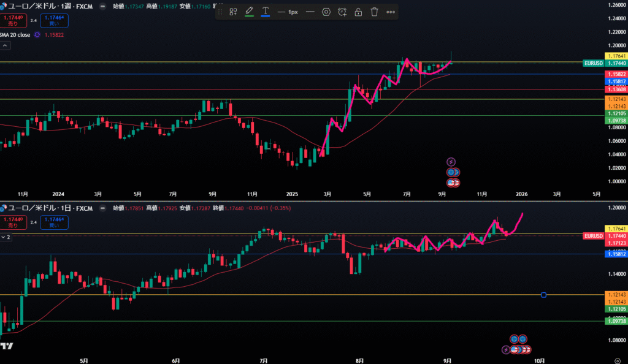Toggle the lock on selected drawing

point(358,12)
